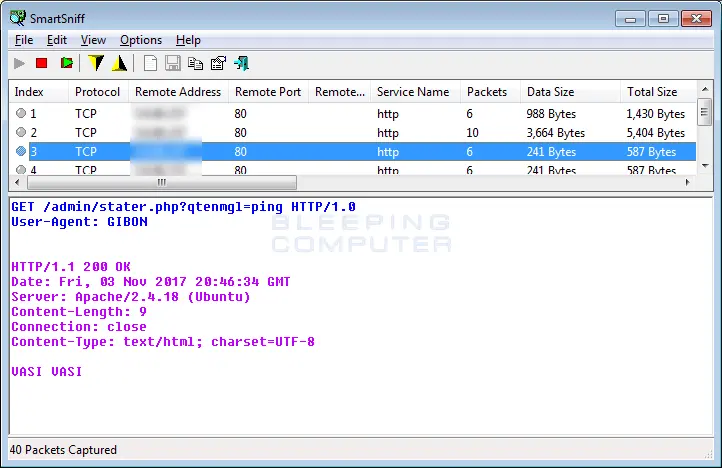Image resolution: width=722 pixels, height=468 pixels.
Task: Click the teal exit door icon
Action: [x=241, y=63]
